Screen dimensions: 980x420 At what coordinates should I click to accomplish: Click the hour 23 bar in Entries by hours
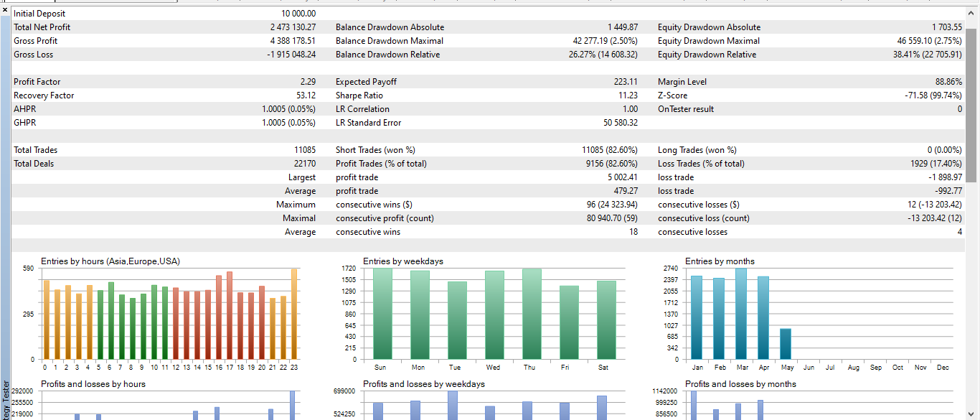[294, 314]
